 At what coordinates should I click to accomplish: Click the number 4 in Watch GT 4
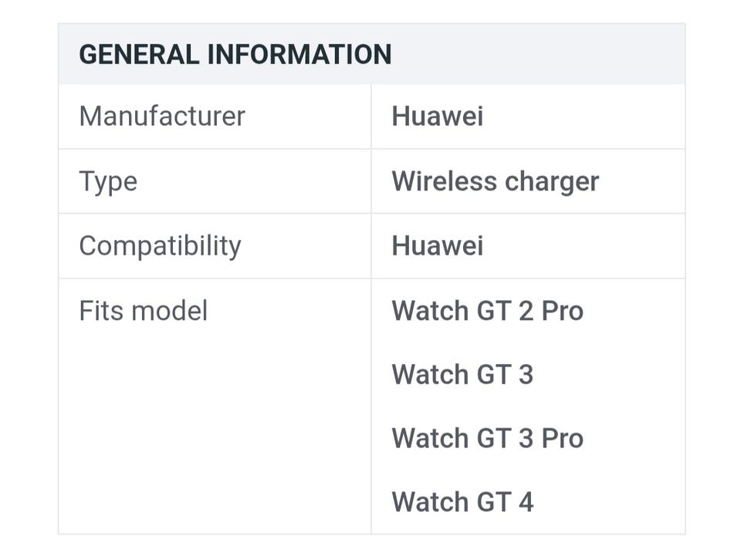tap(526, 502)
